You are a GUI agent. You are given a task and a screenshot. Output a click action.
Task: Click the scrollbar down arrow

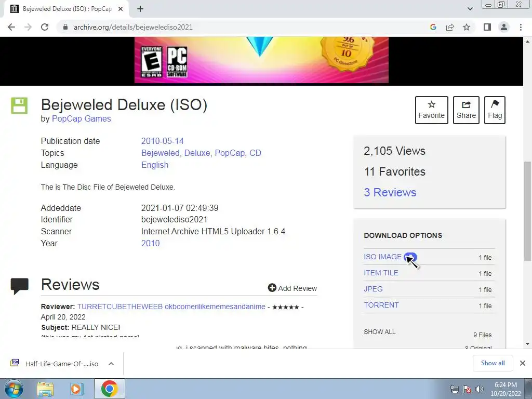pos(528,344)
